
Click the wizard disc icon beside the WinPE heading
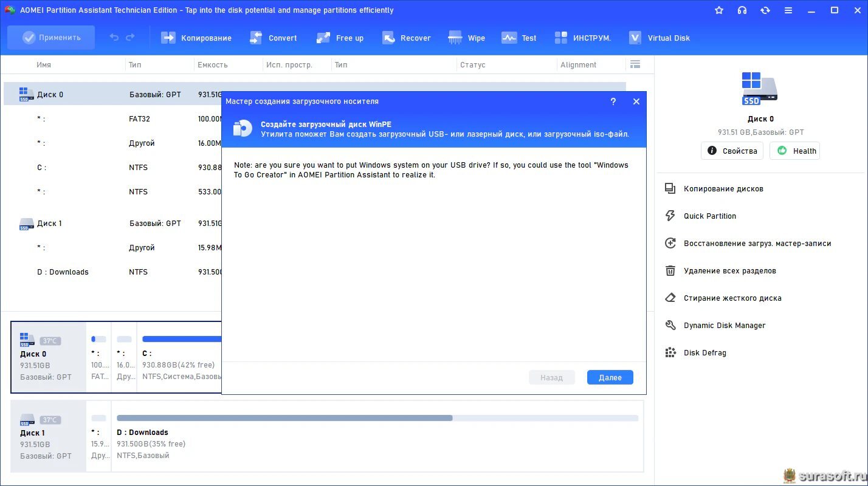point(243,128)
